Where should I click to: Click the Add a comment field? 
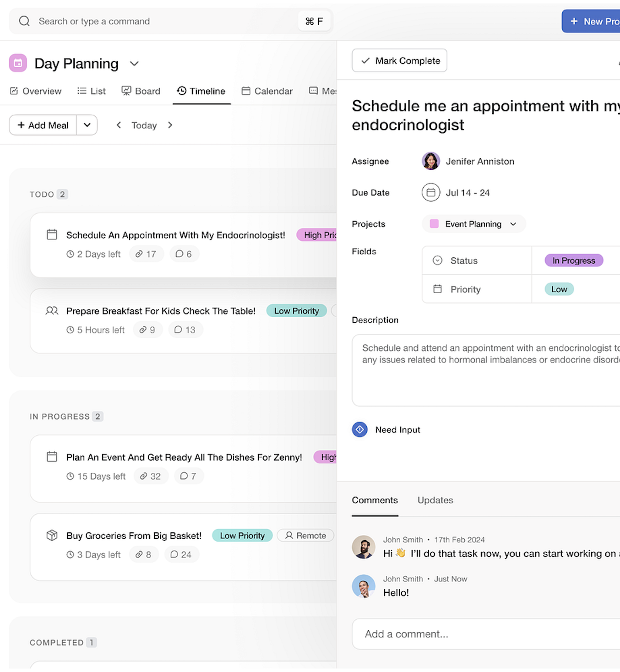(x=486, y=634)
